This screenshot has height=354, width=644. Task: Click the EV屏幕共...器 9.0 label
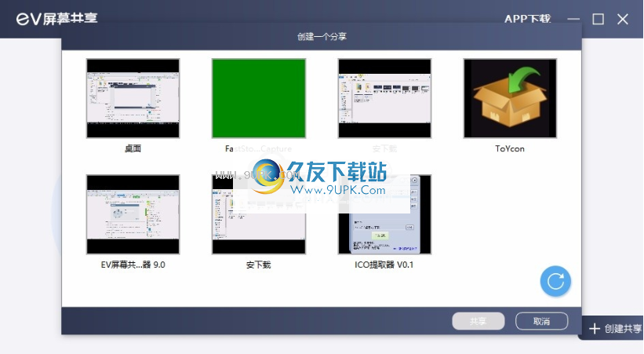click(133, 265)
